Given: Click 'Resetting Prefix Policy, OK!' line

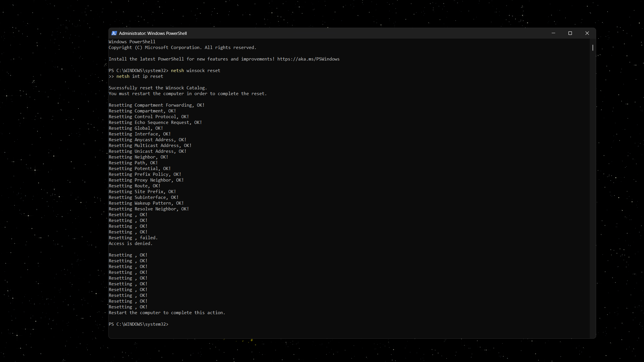Looking at the screenshot, I should pos(145,174).
